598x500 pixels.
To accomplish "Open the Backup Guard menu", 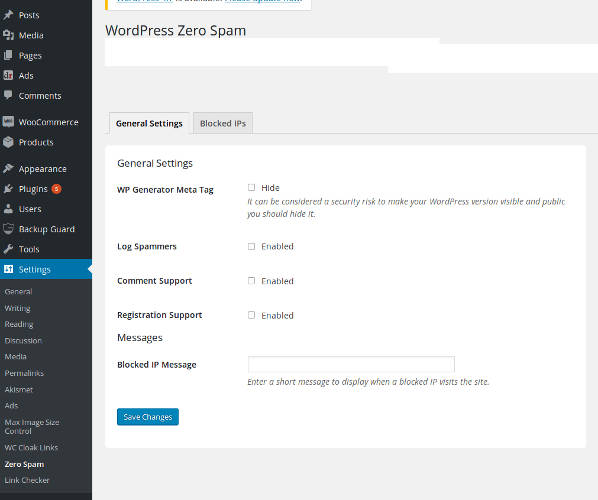I will 47,229.
